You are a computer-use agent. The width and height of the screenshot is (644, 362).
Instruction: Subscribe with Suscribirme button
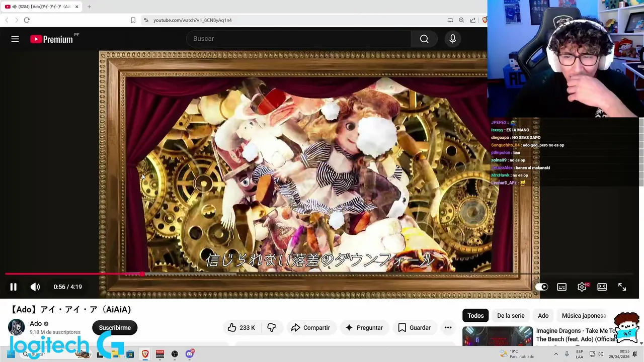coord(115,328)
